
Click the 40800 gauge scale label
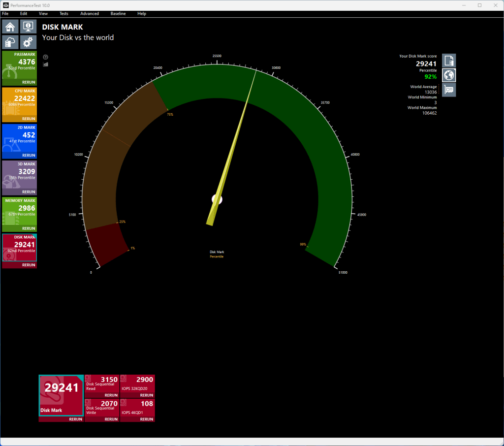tap(355, 155)
